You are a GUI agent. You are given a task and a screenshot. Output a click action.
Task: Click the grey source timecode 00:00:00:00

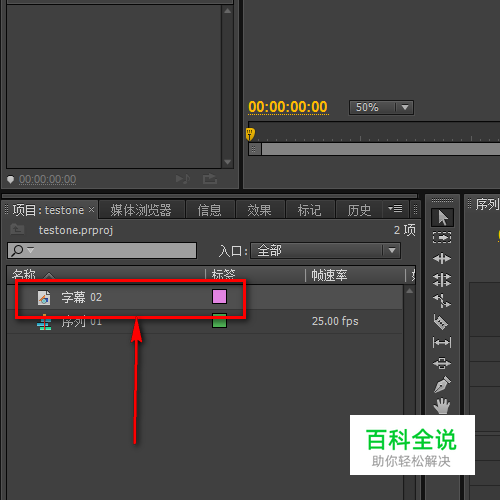click(x=48, y=179)
